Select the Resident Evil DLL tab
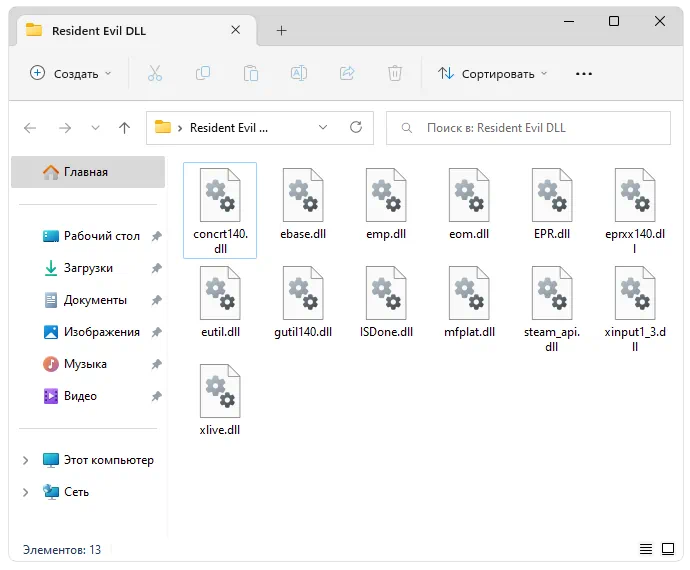Screen dimensions: 690x570 (136, 30)
